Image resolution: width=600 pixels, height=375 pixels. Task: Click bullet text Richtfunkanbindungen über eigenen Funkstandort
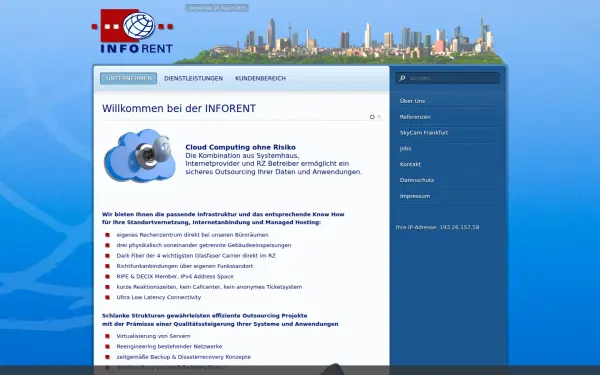(184, 266)
